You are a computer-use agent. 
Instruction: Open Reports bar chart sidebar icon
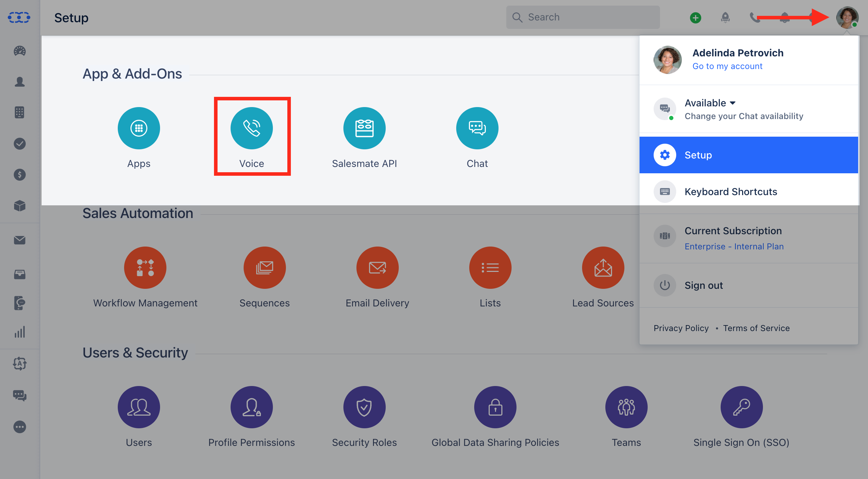[x=20, y=332]
